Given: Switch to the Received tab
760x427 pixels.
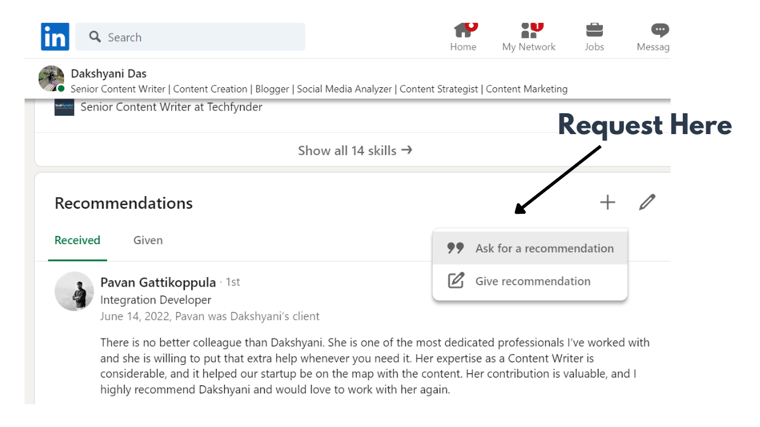Looking at the screenshot, I should click(78, 240).
